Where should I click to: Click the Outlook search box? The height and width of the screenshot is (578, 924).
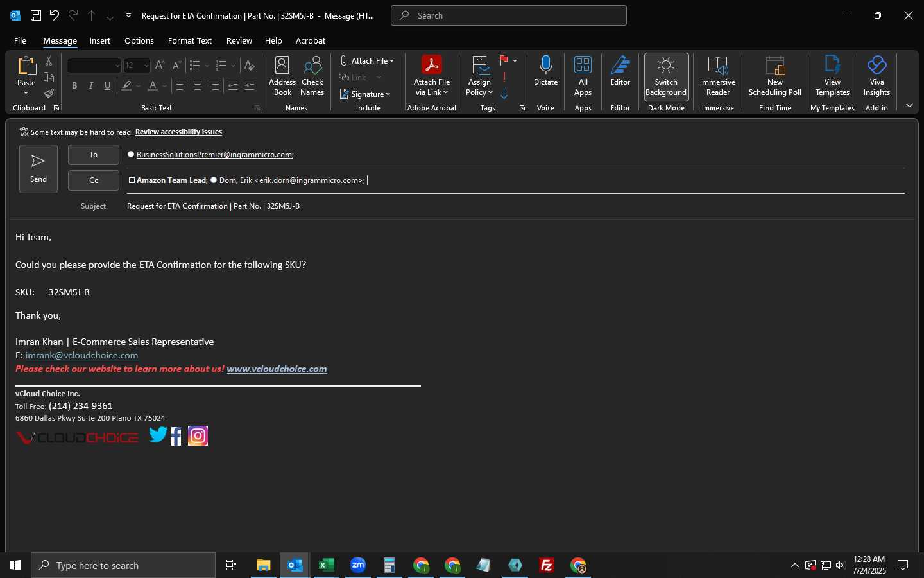tap(509, 15)
